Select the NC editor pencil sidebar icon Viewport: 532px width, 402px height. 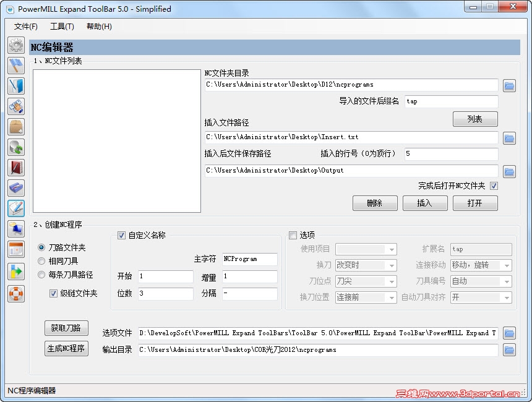16,208
